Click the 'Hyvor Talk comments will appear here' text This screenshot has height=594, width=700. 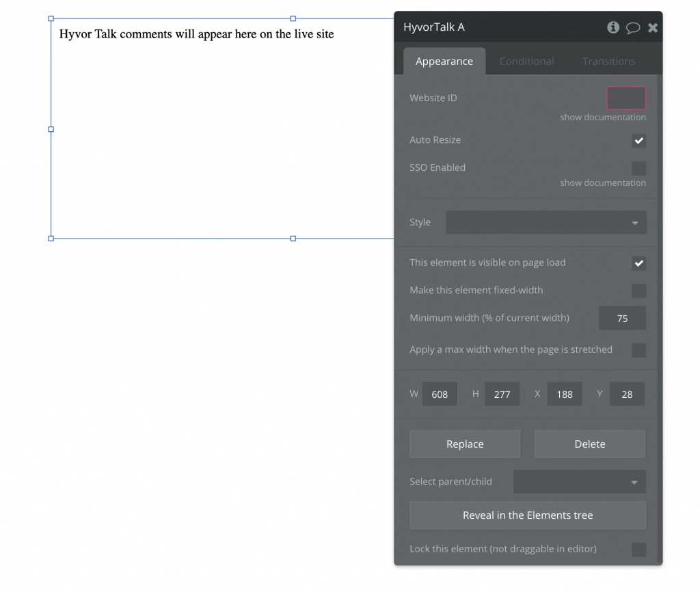tap(196, 34)
